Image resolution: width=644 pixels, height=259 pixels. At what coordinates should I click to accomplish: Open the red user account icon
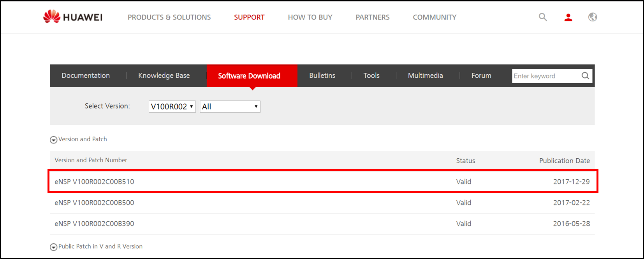pyautogui.click(x=568, y=17)
